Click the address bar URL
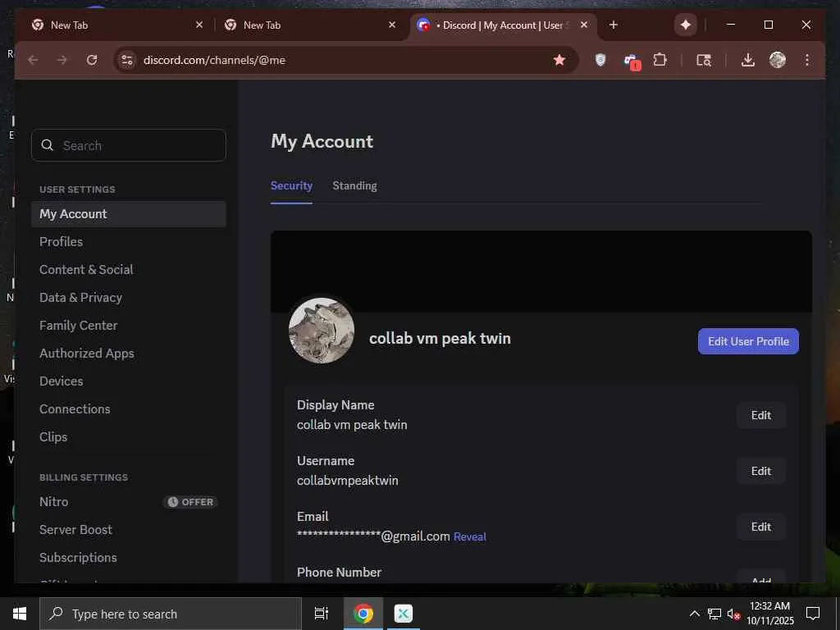 click(214, 60)
